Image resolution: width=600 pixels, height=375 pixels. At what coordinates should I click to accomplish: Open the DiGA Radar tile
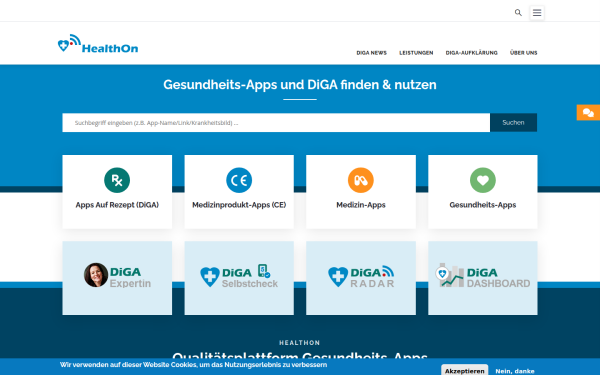pos(361,278)
